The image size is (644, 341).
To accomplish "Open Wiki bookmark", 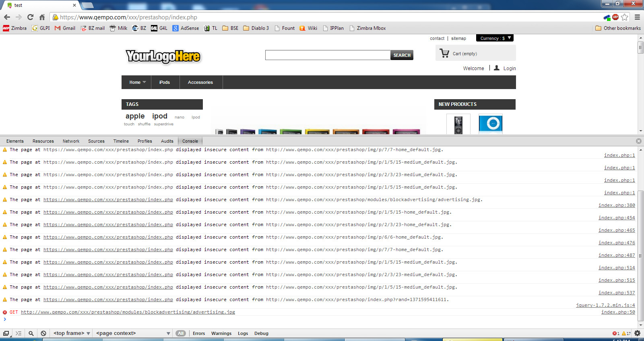I will (308, 28).
